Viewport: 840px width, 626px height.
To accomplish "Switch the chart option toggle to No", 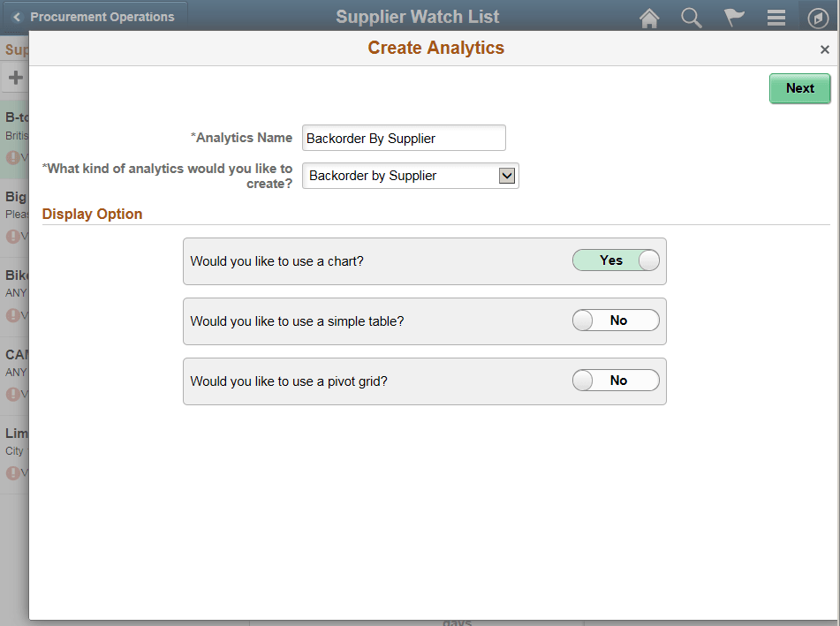I will [616, 260].
